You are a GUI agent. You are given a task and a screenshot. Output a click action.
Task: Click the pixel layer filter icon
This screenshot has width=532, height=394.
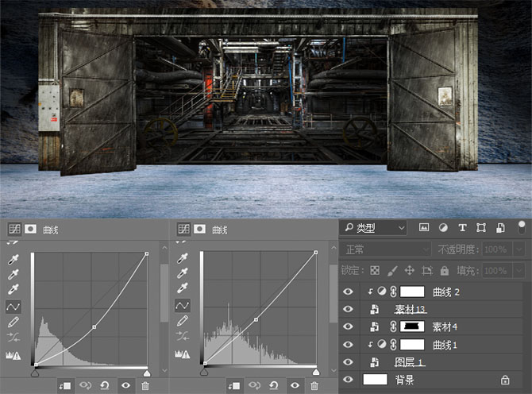click(x=425, y=229)
